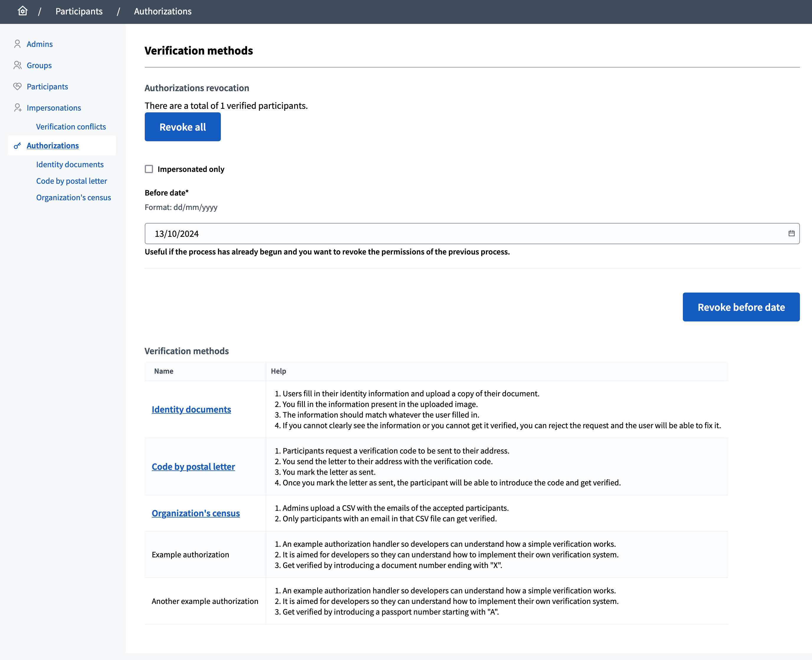
Task: Go to Verification conflicts in sidebar
Action: point(71,127)
